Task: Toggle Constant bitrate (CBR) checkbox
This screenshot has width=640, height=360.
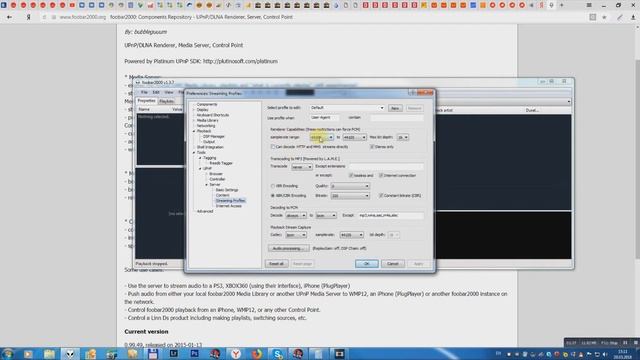Action: click(x=381, y=196)
